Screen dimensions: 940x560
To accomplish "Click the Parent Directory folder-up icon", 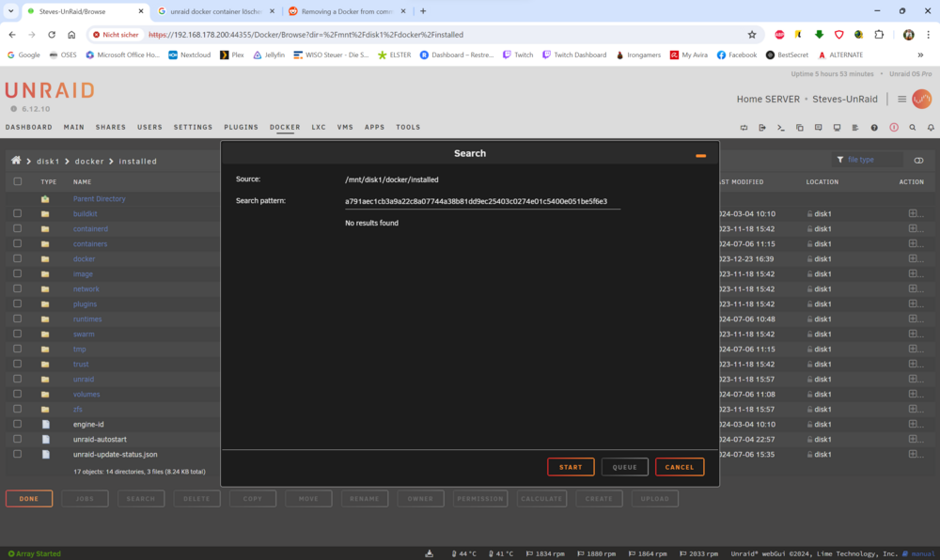I will [x=45, y=199].
